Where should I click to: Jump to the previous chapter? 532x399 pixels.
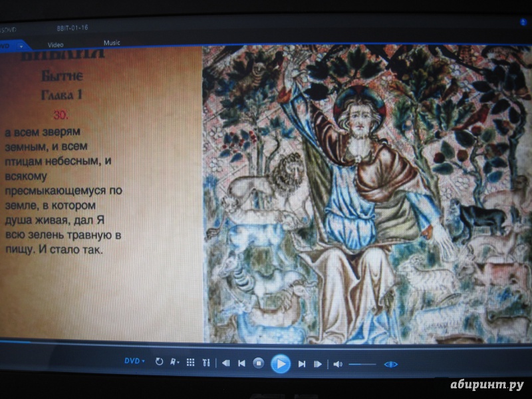click(241, 363)
